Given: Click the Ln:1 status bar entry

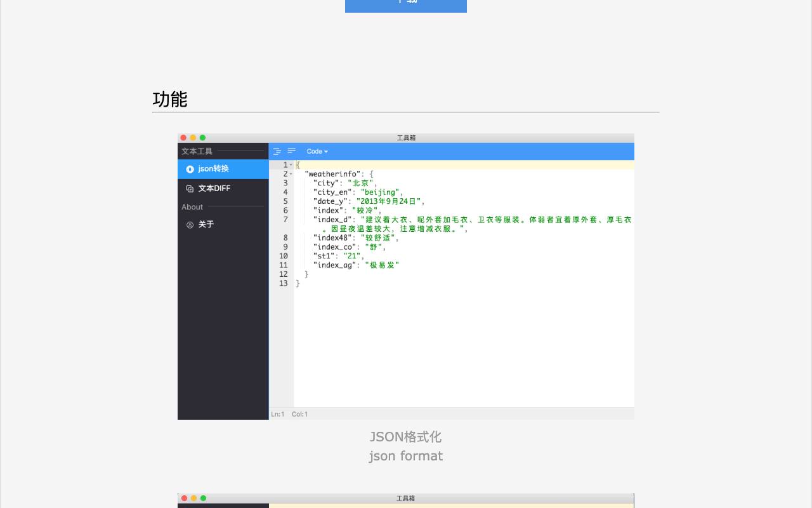Looking at the screenshot, I should (278, 414).
